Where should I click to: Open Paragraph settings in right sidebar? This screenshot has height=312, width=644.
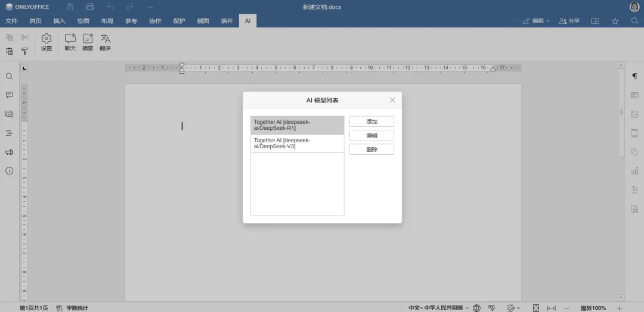pyautogui.click(x=634, y=76)
